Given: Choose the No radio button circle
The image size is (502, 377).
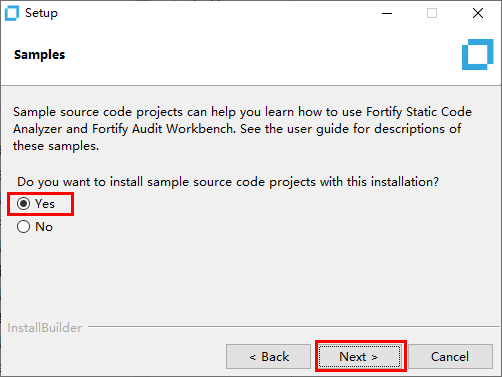Looking at the screenshot, I should (24, 227).
